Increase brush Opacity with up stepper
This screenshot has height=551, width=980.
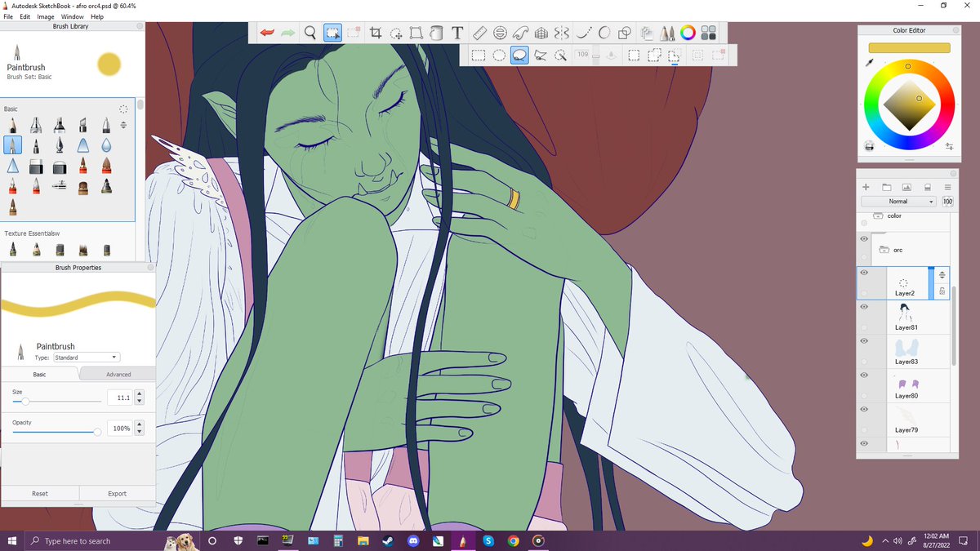pyautogui.click(x=139, y=424)
